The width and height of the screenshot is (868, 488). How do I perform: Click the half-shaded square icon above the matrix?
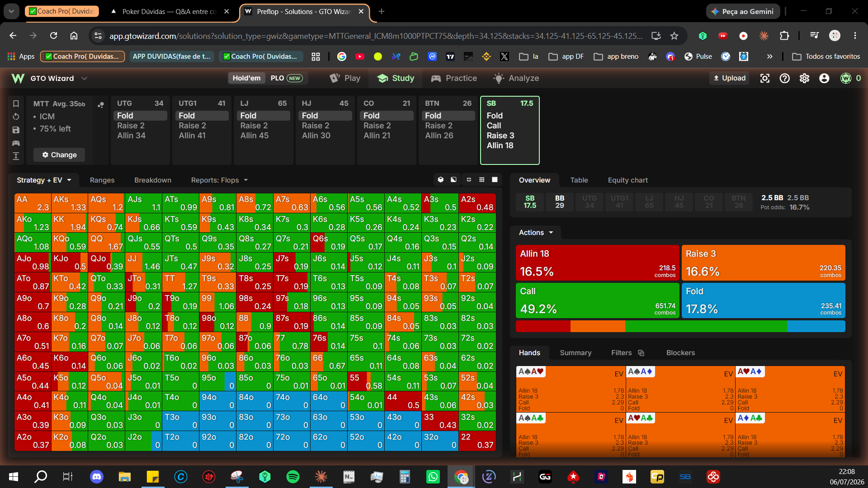(453, 180)
